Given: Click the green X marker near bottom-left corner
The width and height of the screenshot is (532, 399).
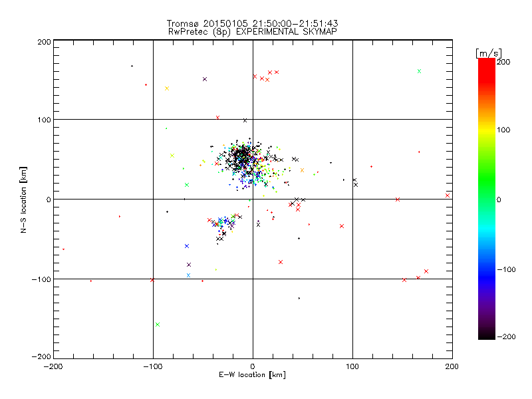Looking at the screenshot, I should click(158, 325).
